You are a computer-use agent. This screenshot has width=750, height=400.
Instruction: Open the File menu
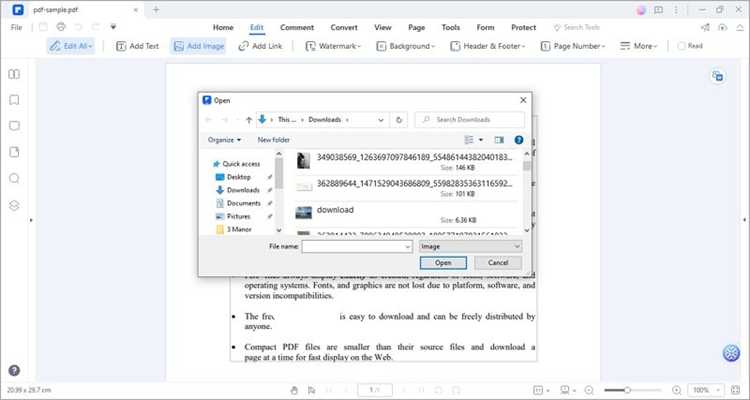pyautogui.click(x=16, y=27)
